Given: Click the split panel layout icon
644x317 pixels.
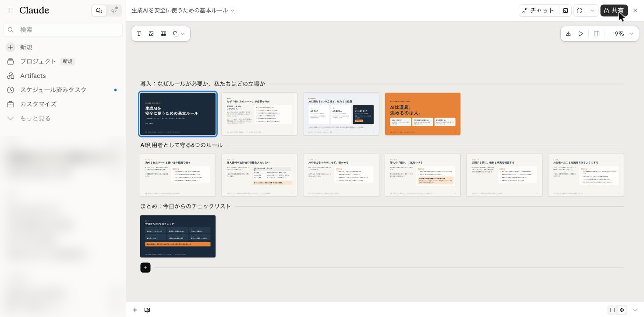Looking at the screenshot, I should (x=597, y=34).
